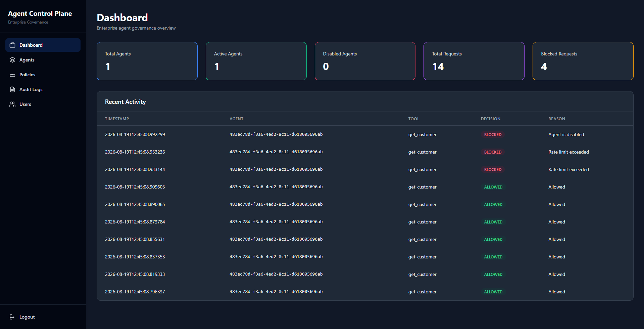Screen dimensions: 644x329
Task: Click ALLOWED badge in the 08.873784 row
Action: pyautogui.click(x=493, y=222)
